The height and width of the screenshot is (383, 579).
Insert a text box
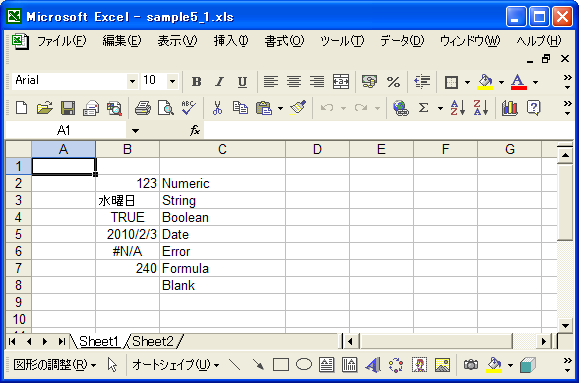pos(327,365)
